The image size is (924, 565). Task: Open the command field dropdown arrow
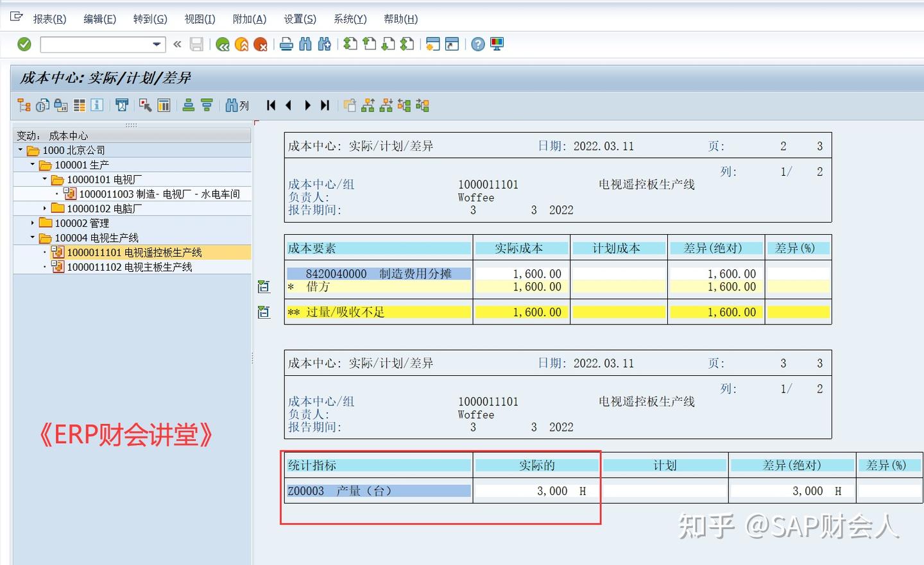coord(156,44)
